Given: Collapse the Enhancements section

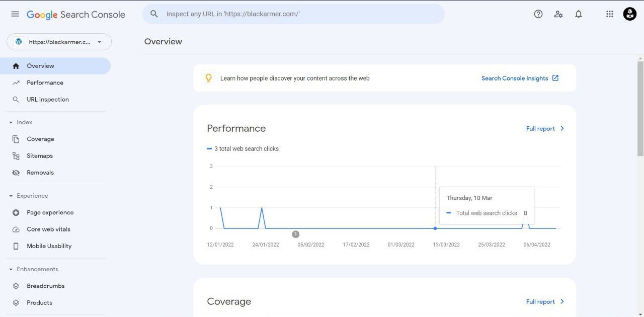Looking at the screenshot, I should pyautogui.click(x=11, y=269).
